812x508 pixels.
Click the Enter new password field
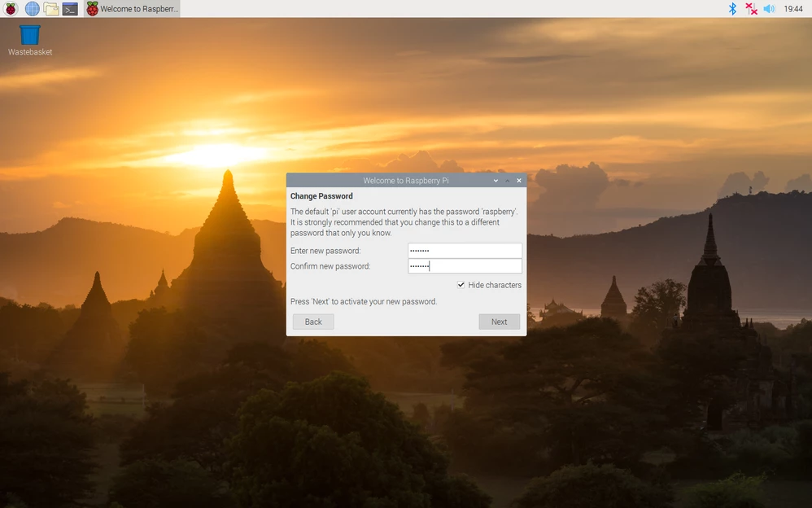tap(464, 250)
